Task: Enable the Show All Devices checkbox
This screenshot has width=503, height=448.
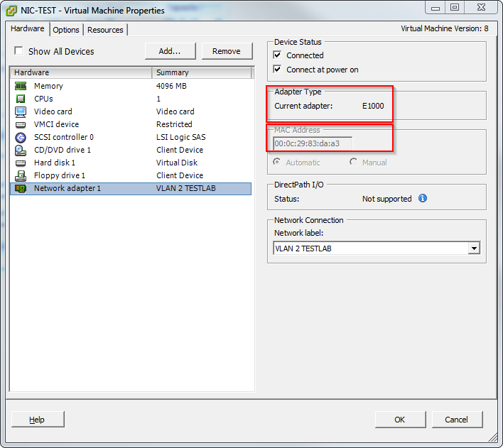Action: click(18, 51)
